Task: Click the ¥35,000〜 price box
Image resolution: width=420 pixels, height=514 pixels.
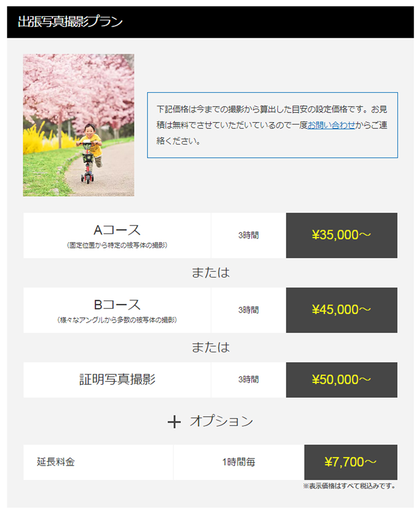Action: (341, 235)
